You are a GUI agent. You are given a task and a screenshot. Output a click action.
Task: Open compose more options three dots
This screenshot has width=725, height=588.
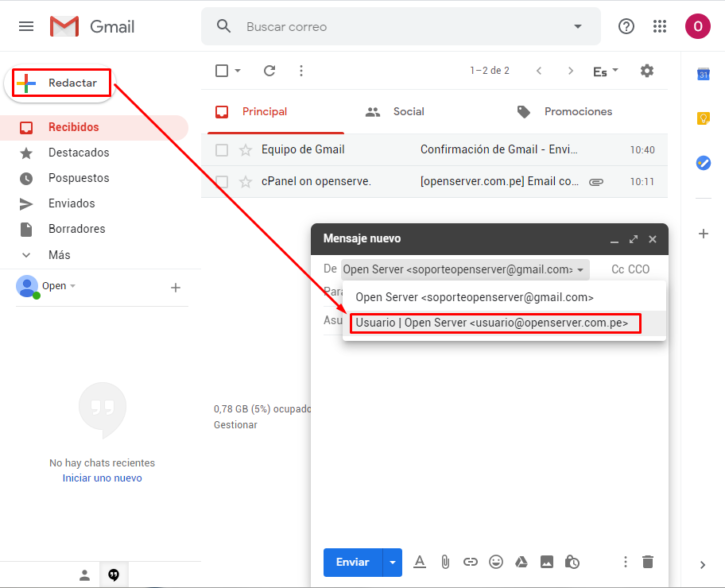coord(625,562)
